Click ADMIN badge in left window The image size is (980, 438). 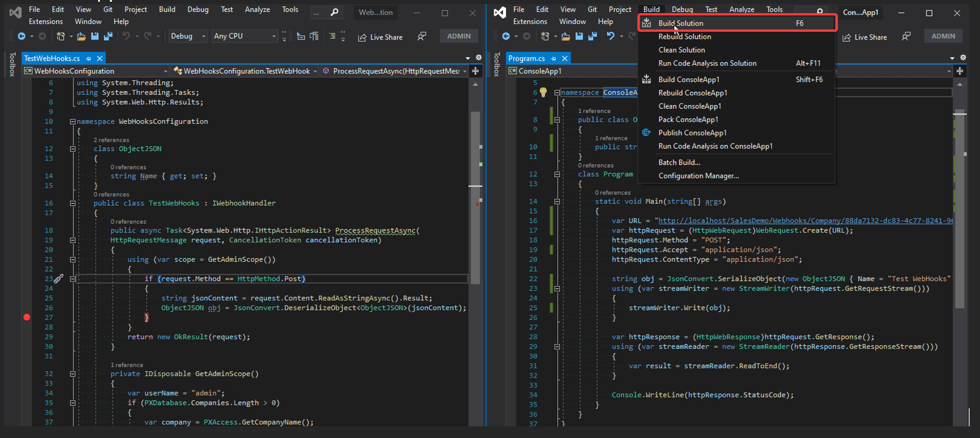point(459,36)
